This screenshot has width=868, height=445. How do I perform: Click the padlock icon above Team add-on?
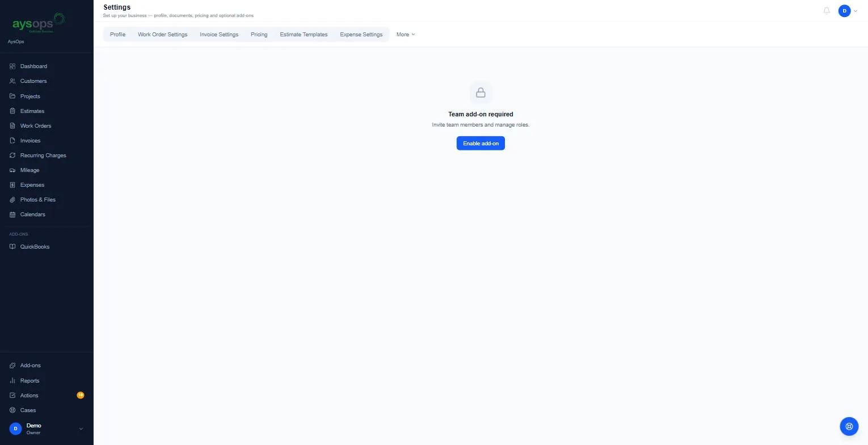point(481,93)
